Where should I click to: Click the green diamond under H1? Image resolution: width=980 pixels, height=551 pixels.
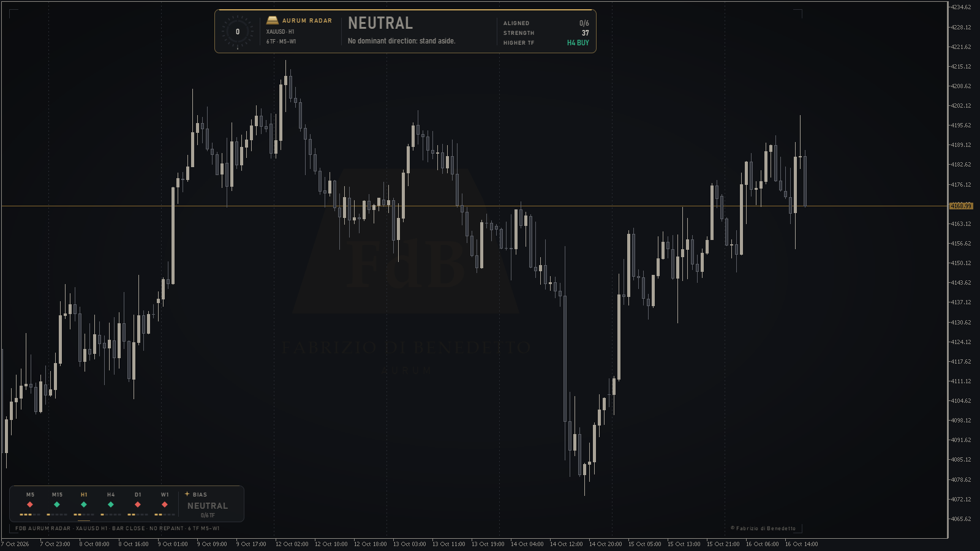pos(84,504)
